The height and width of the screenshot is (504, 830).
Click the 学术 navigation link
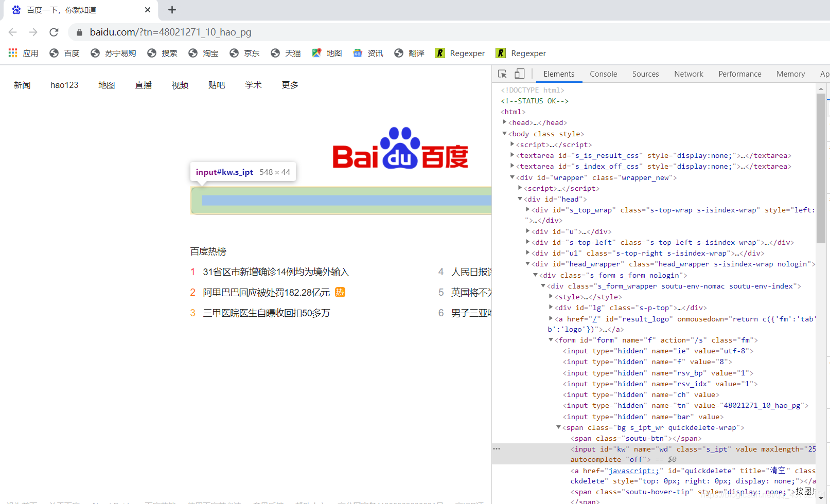(253, 85)
